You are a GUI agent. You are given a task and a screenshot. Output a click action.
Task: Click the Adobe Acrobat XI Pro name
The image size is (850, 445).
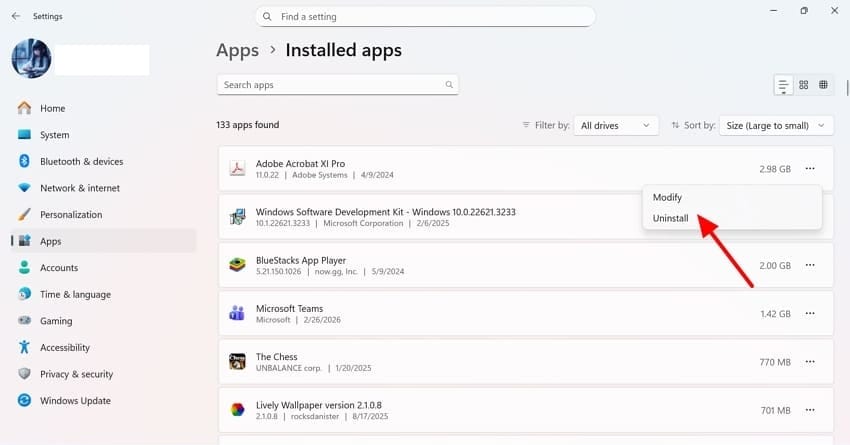(x=300, y=163)
